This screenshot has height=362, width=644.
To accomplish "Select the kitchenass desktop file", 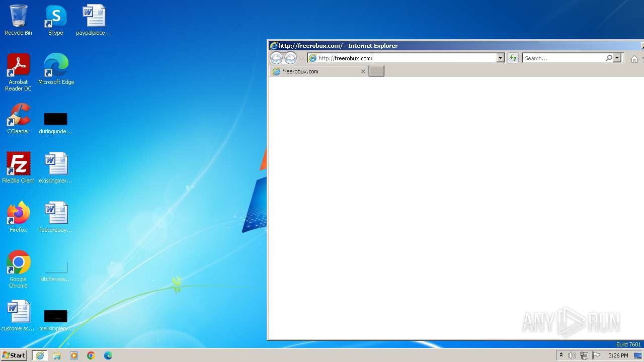I will click(x=56, y=271).
